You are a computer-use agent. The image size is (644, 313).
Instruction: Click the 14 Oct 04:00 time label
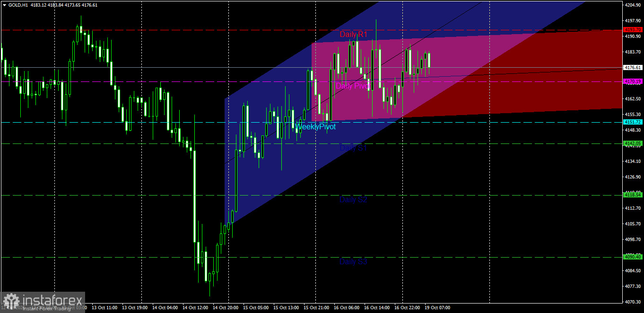pyautogui.click(x=165, y=308)
